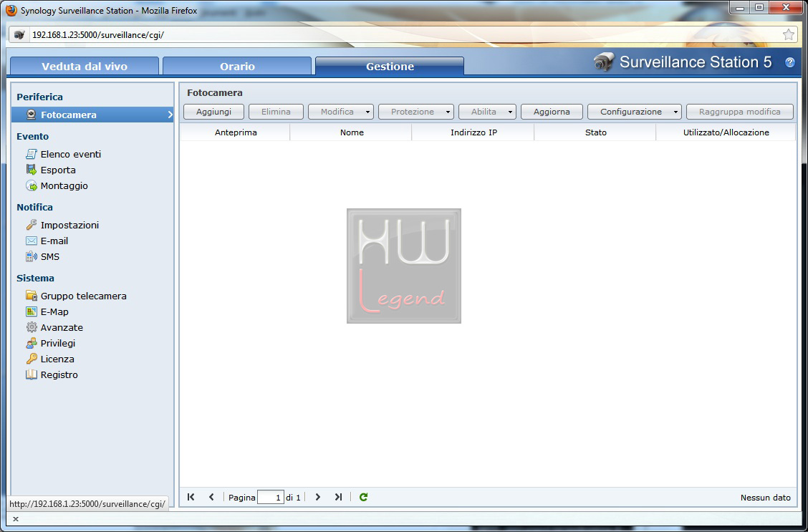The image size is (808, 532).
Task: Sort by the Nome column header
Action: click(x=352, y=132)
